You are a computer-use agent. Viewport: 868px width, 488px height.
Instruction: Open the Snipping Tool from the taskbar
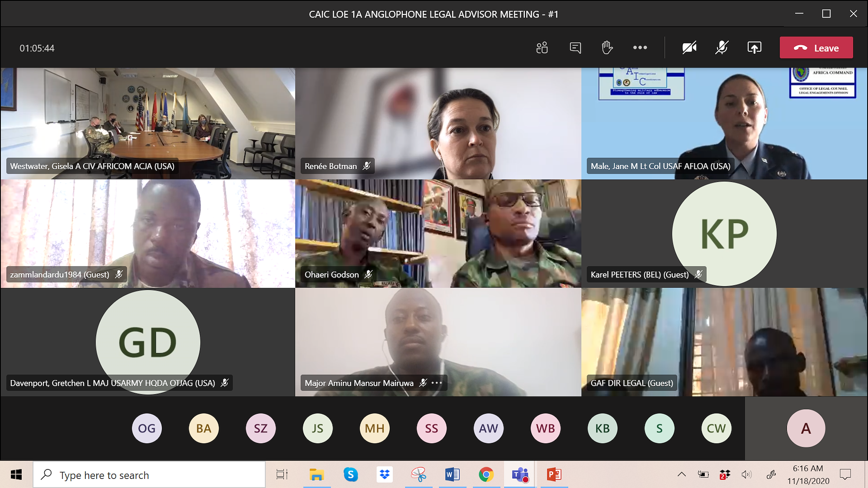(x=418, y=475)
